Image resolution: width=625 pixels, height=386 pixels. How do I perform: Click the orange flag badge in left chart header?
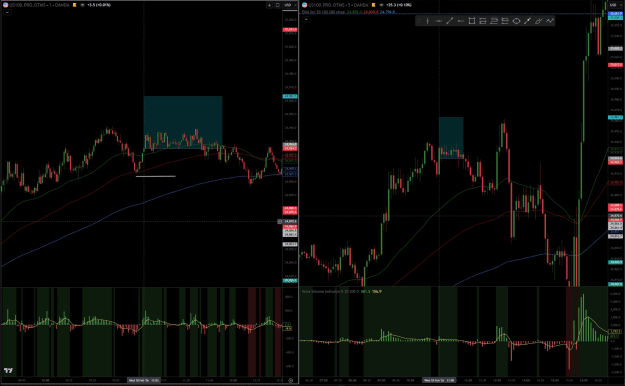click(75, 5)
